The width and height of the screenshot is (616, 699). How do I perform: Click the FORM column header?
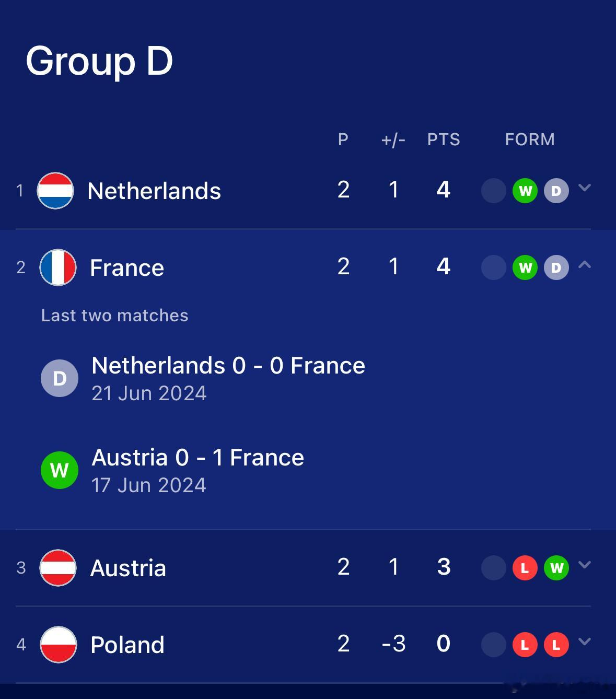coord(530,139)
